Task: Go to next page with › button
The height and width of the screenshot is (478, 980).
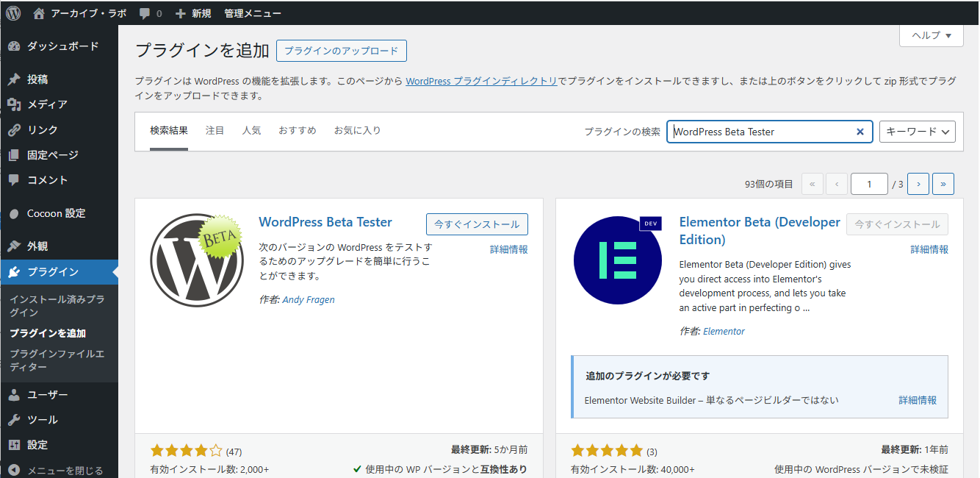Action: (x=918, y=185)
